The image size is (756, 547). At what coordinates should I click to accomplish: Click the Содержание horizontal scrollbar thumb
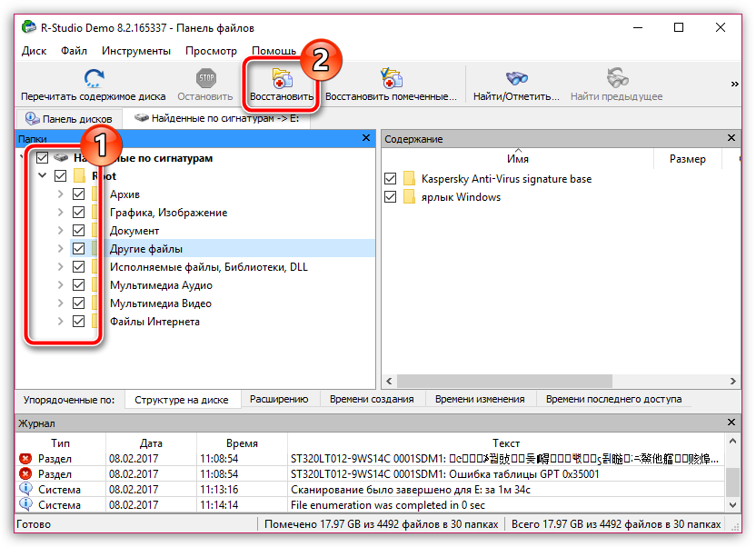coord(504,382)
